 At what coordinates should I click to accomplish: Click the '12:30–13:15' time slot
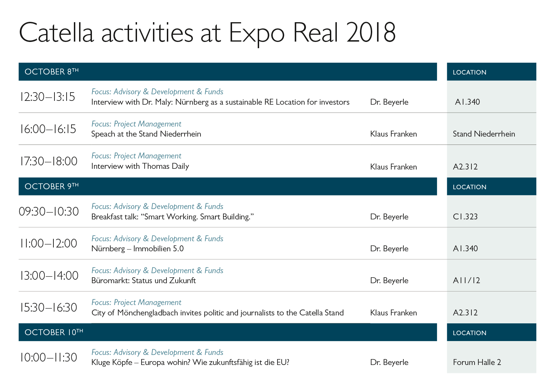48,97
